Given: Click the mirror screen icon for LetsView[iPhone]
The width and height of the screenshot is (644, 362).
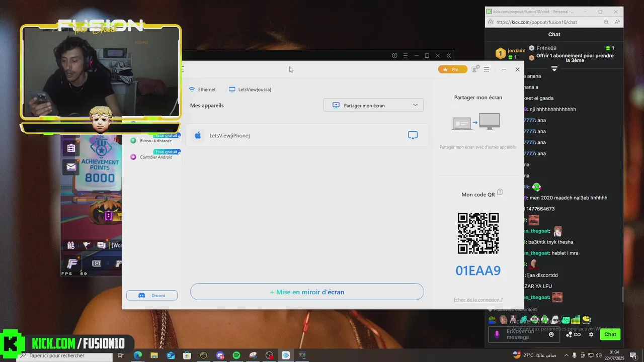Looking at the screenshot, I should [x=413, y=135].
